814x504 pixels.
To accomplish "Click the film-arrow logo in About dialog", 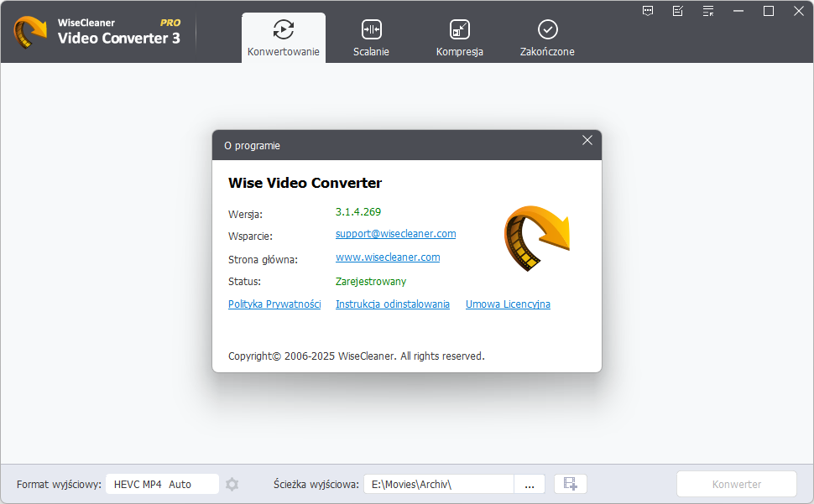I will [x=537, y=238].
